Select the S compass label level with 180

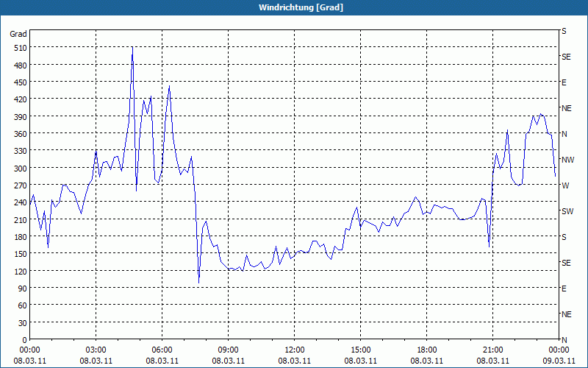tap(564, 237)
